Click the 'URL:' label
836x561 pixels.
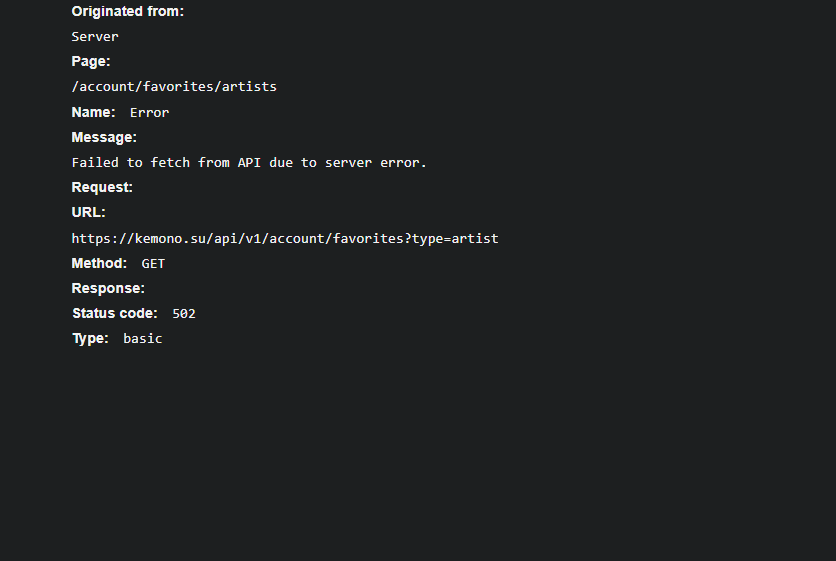(89, 212)
